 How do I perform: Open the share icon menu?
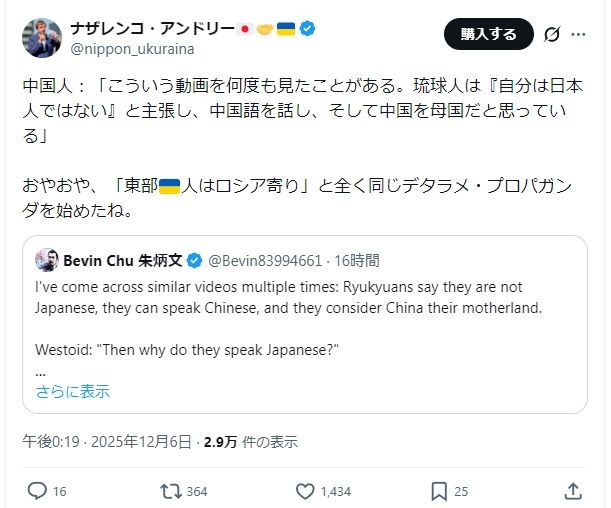[x=573, y=491]
